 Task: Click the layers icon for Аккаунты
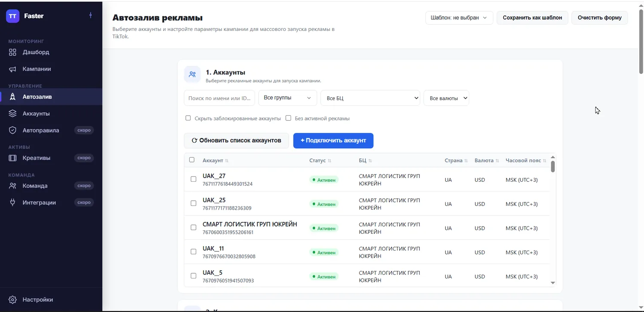pos(12,113)
